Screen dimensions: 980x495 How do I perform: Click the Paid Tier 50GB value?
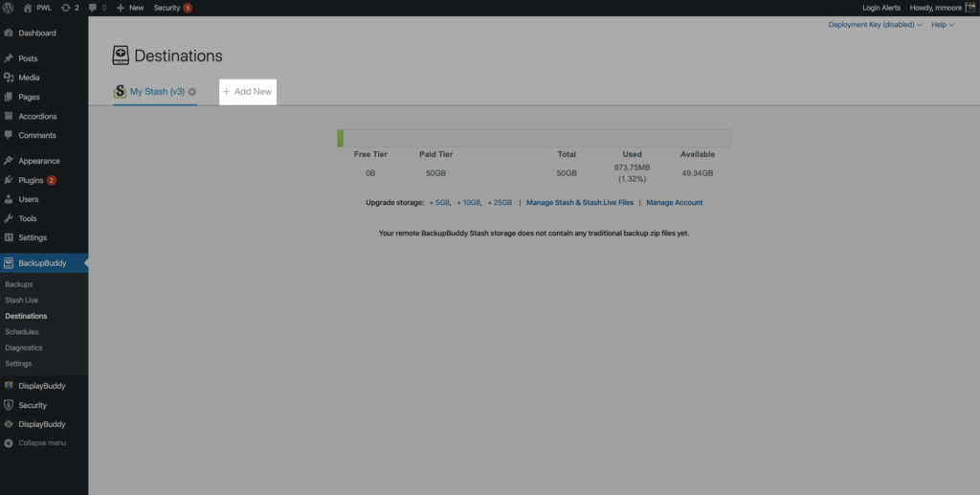pyautogui.click(x=435, y=173)
